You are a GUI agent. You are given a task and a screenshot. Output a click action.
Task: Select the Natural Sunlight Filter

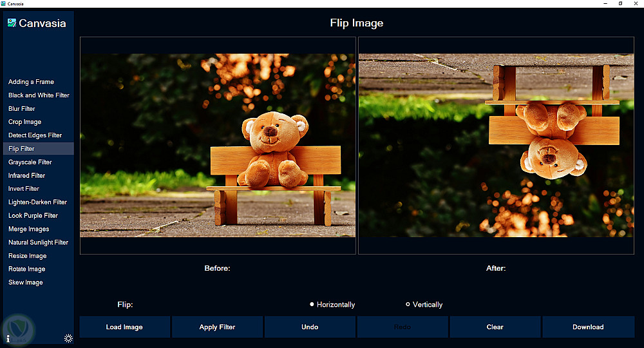tap(38, 242)
